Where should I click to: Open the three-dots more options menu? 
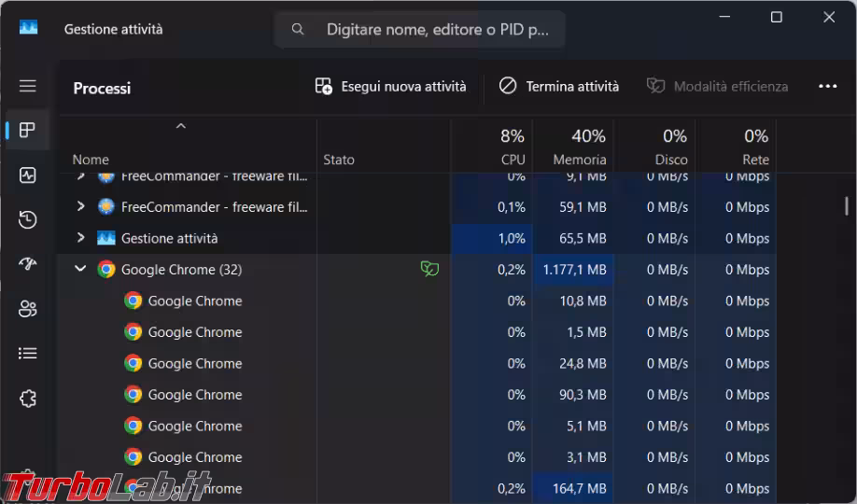[827, 87]
